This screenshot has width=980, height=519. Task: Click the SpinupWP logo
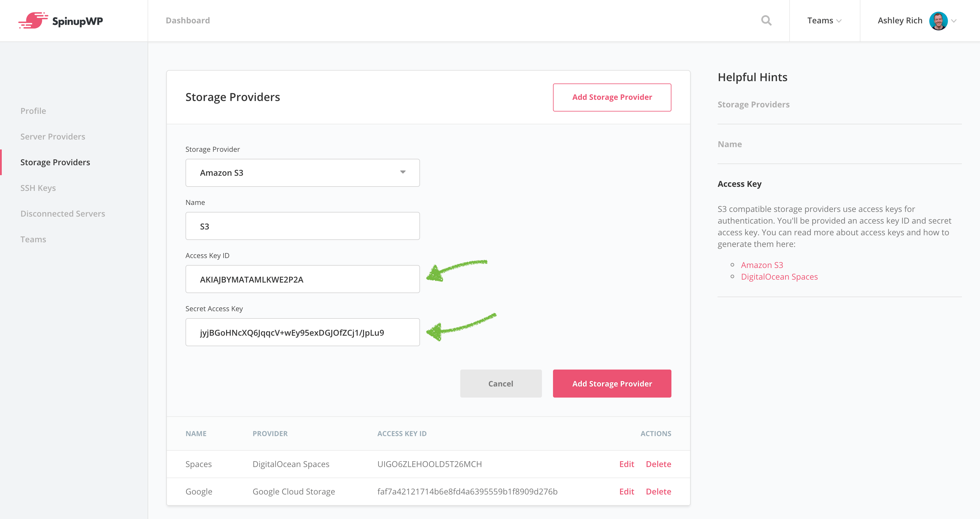pyautogui.click(x=60, y=20)
